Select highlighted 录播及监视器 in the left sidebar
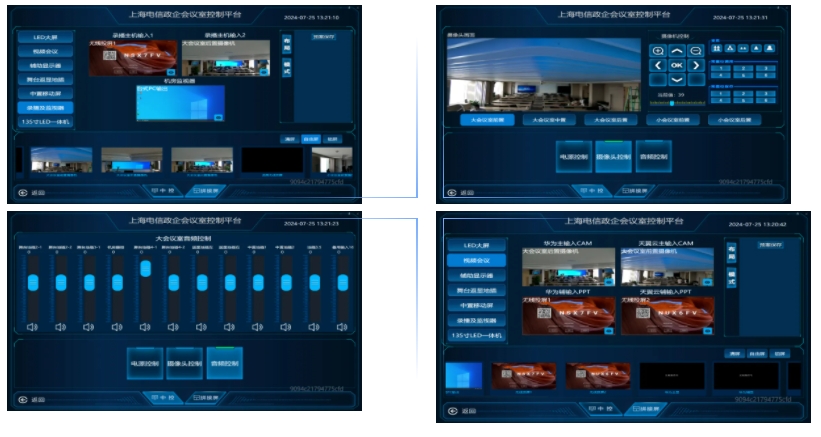 pos(44,106)
